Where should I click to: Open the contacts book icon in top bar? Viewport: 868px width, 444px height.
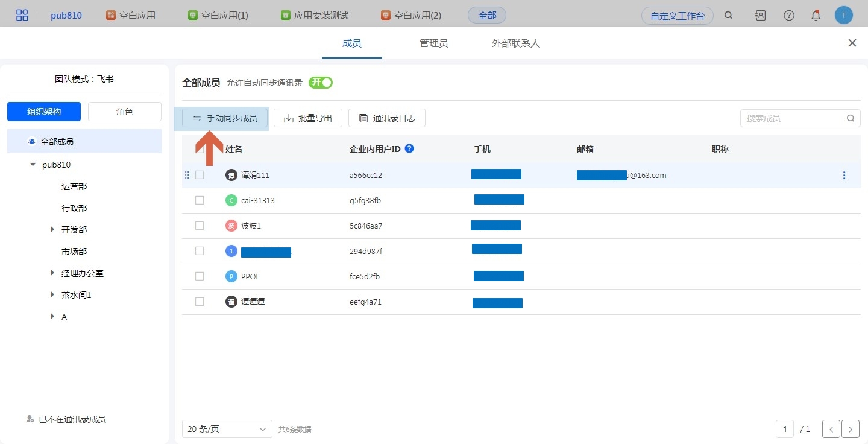(x=761, y=16)
